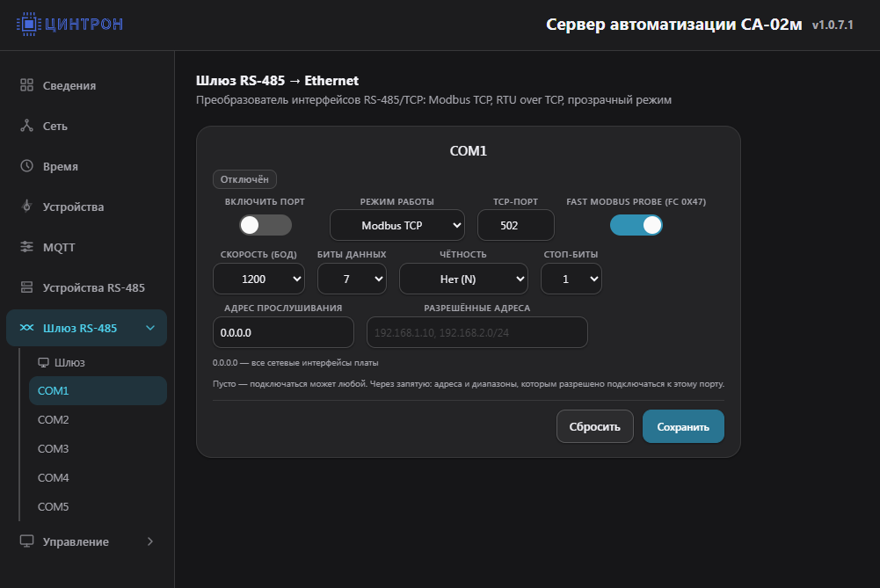880x588 pixels.
Task: Click the Время clock icon
Action: tap(26, 166)
